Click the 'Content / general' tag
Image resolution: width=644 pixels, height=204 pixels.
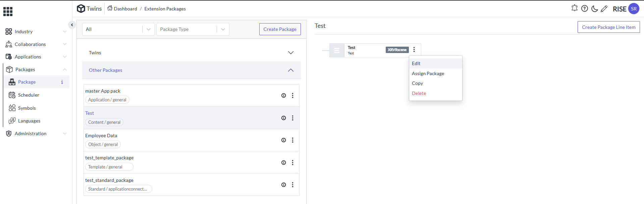click(x=104, y=122)
